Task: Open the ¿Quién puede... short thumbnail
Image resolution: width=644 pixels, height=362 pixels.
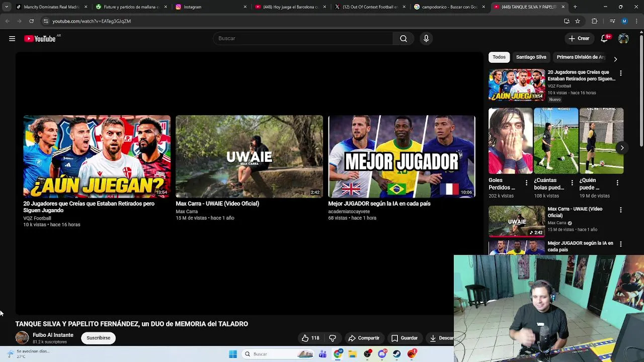Action: (601, 141)
